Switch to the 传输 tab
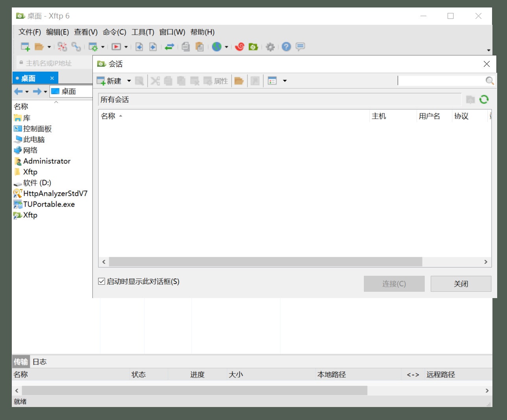507x420 pixels. point(21,362)
